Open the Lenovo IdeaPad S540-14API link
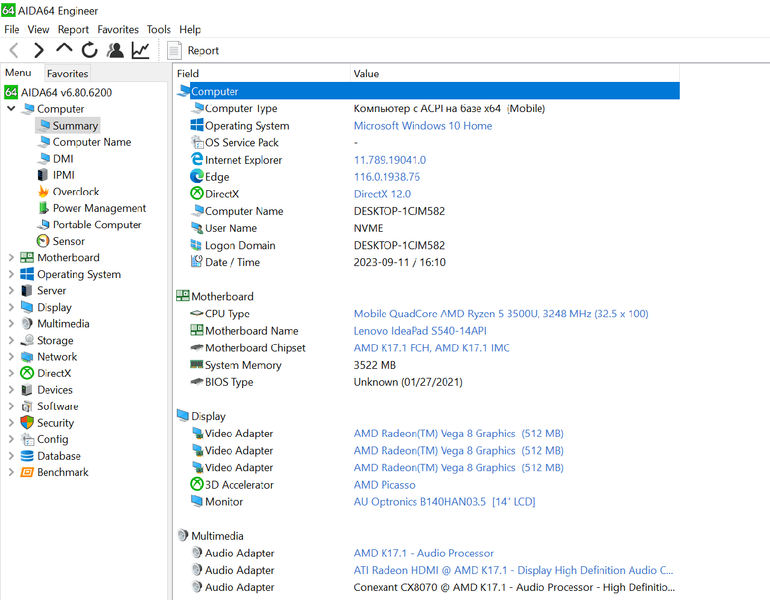770x600 pixels. (x=420, y=330)
